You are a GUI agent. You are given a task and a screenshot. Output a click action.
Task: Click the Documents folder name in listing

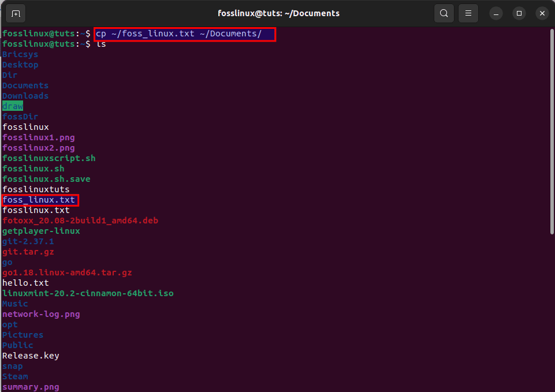pyautogui.click(x=25, y=85)
